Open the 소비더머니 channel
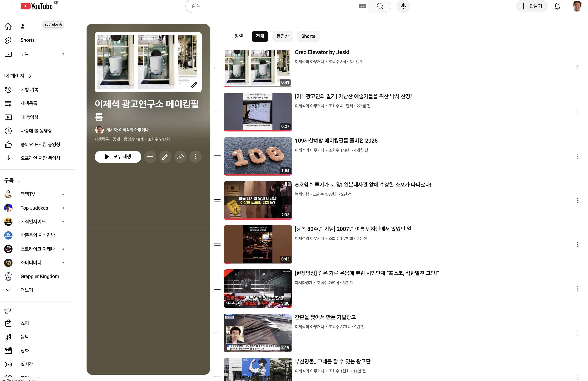Viewport: 588px width, 381px height. point(37,262)
